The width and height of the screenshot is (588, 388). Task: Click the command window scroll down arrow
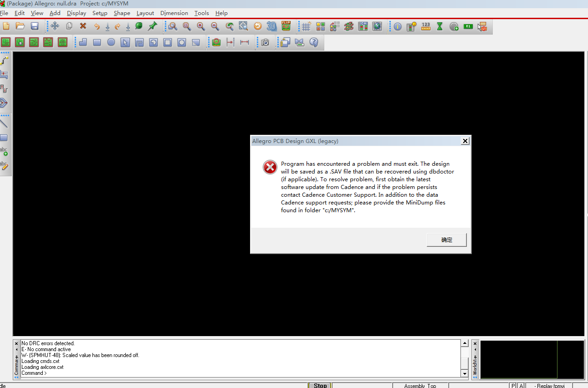point(465,373)
